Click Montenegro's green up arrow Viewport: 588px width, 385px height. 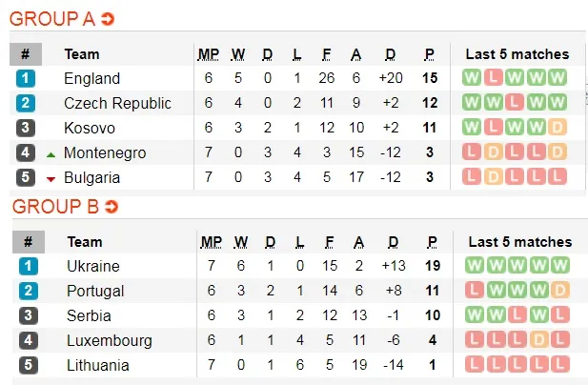(51, 153)
